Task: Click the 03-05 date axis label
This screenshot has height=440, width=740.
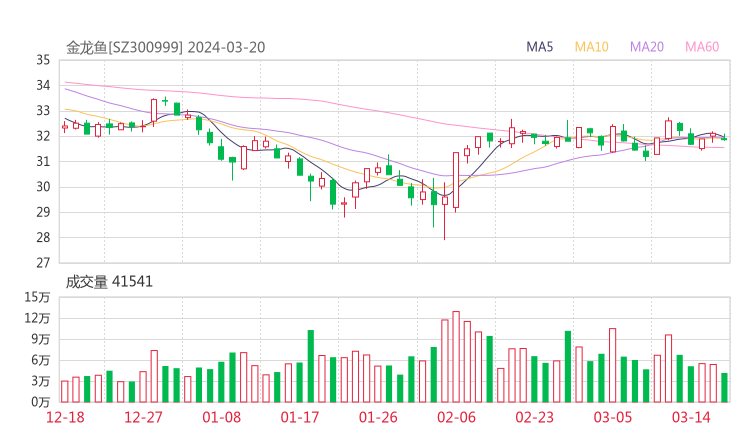Action: tap(613, 417)
